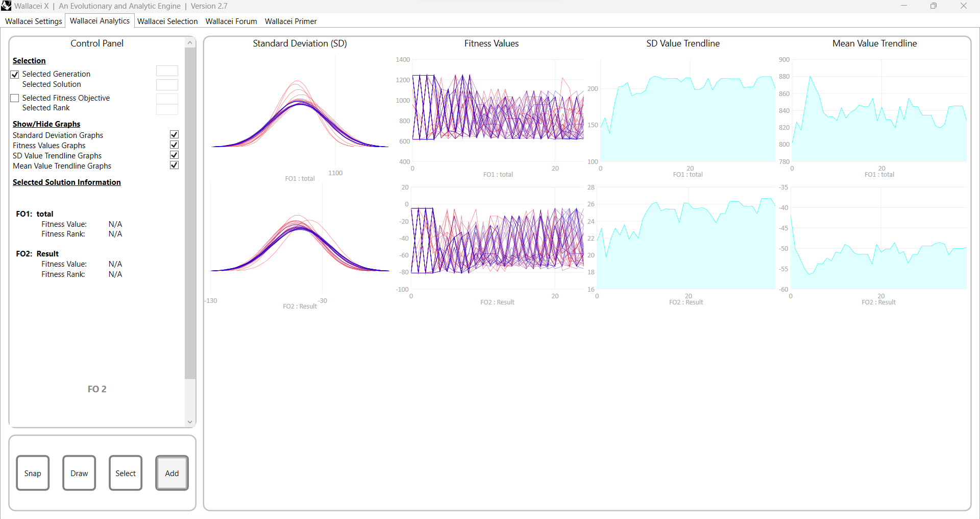Hide the Standard Deviation Graphs
The image size is (980, 519).
coord(174,135)
